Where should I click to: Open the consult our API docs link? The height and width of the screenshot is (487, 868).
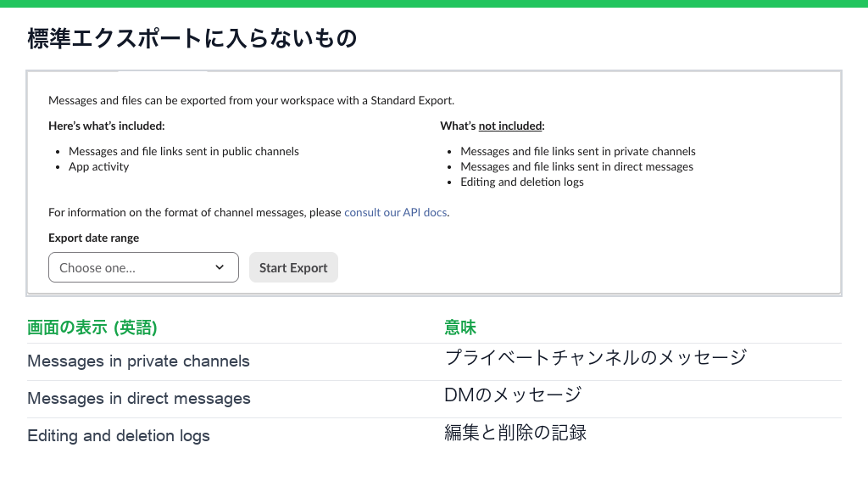[395, 212]
